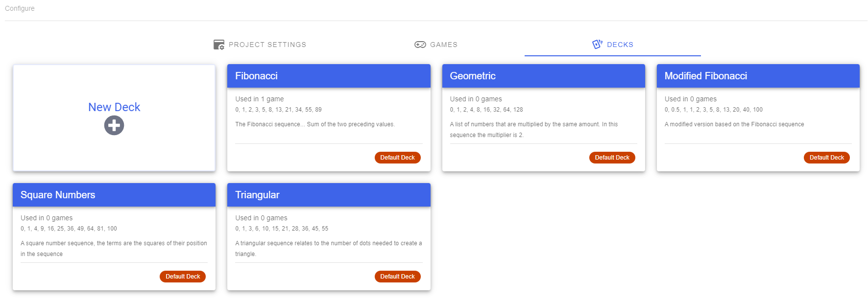Open the Square Numbers deck header

(x=114, y=195)
